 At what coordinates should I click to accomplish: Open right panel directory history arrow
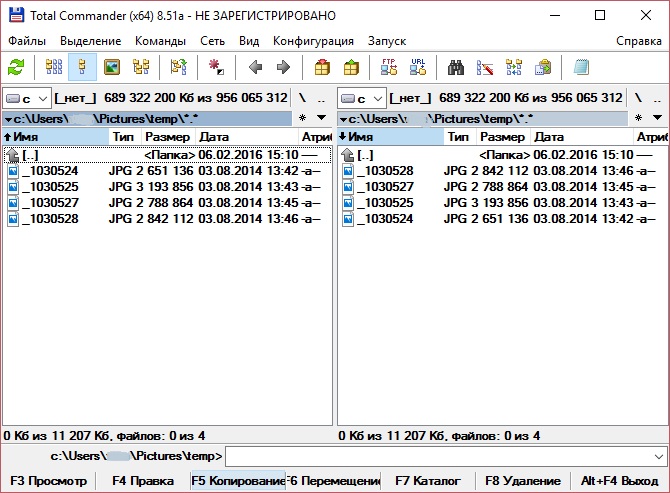point(657,118)
